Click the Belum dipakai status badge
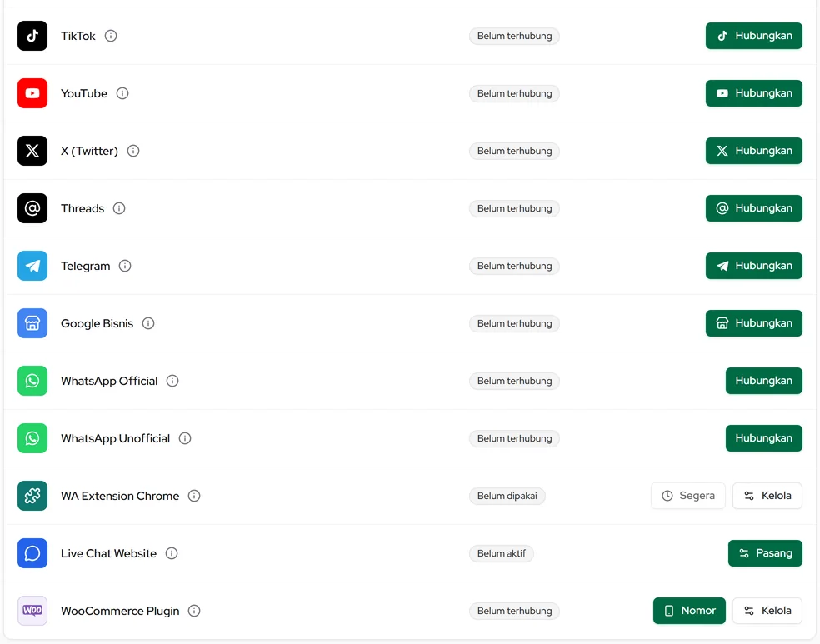This screenshot has height=644, width=820. click(507, 496)
